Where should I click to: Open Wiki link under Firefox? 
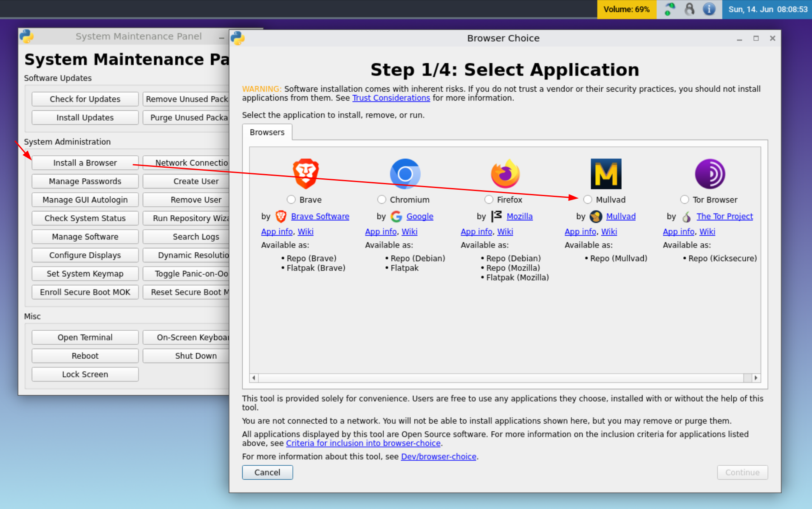[505, 232]
